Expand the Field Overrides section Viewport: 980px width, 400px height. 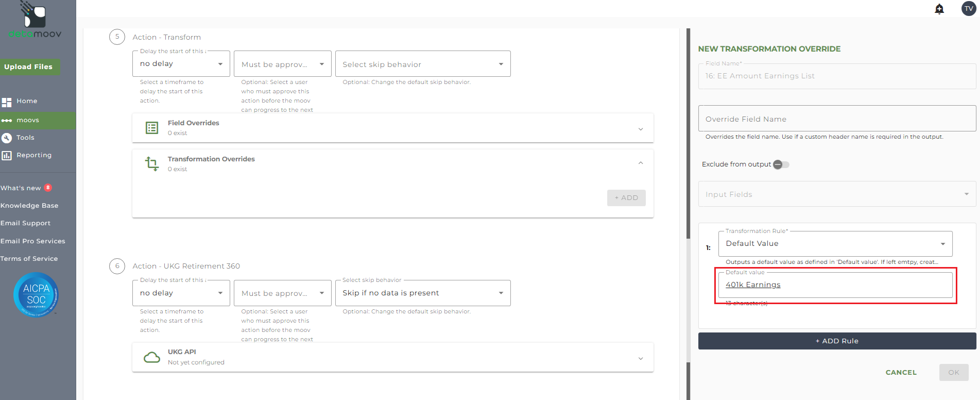(x=641, y=129)
